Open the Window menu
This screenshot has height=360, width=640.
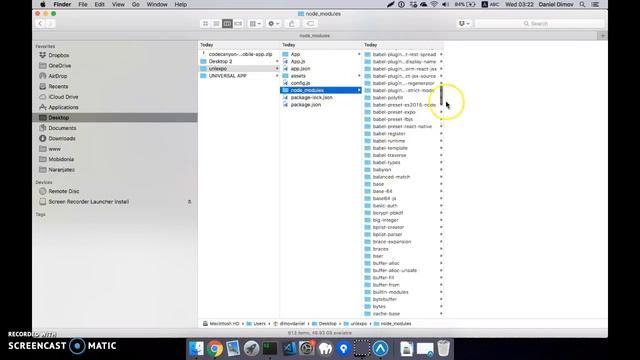click(x=157, y=4)
